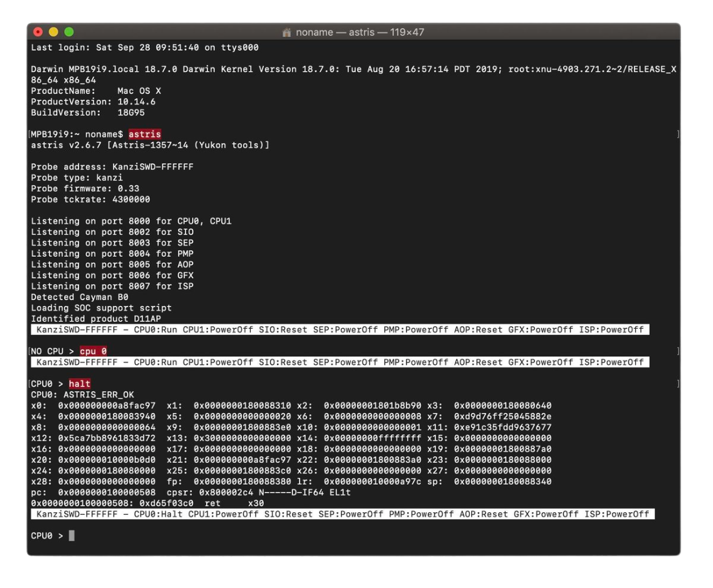Click the 'Probe address: KanziSWD-FFFFFF' line

(x=112, y=167)
